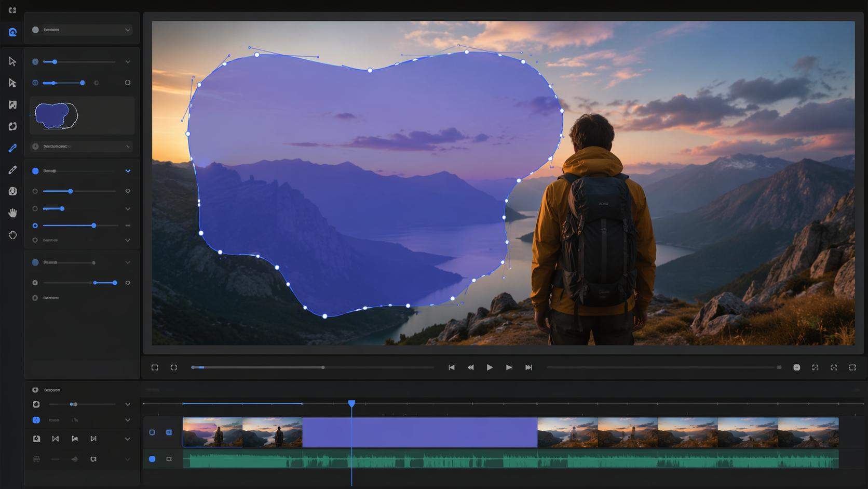
Task: Toggle the blue circle on the audio track header
Action: click(152, 459)
